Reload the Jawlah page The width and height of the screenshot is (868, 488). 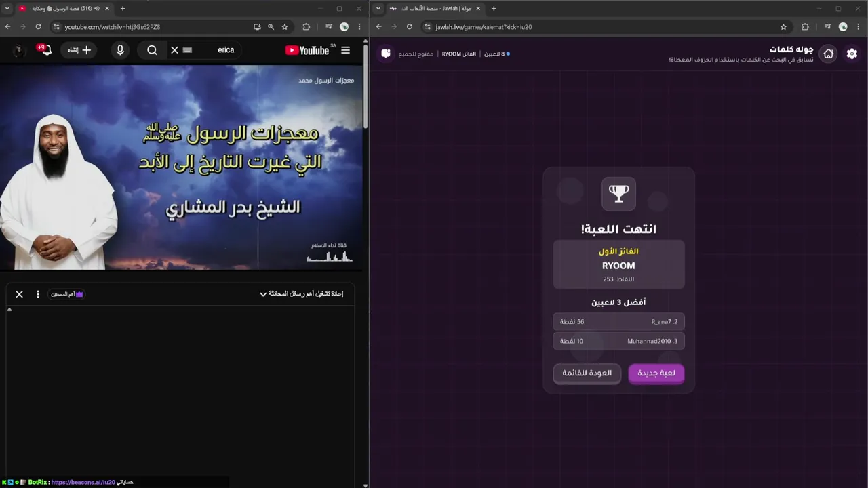(410, 27)
